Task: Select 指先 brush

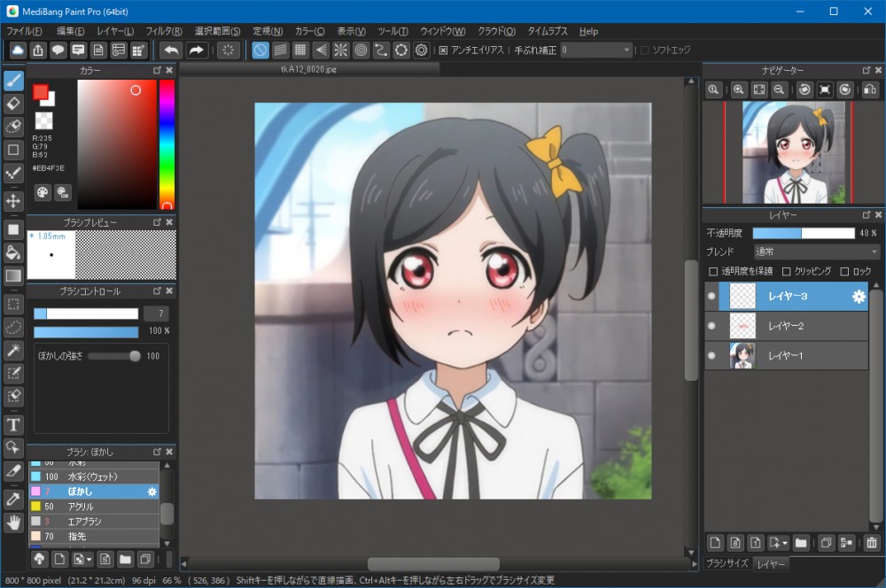Action: pos(94,536)
